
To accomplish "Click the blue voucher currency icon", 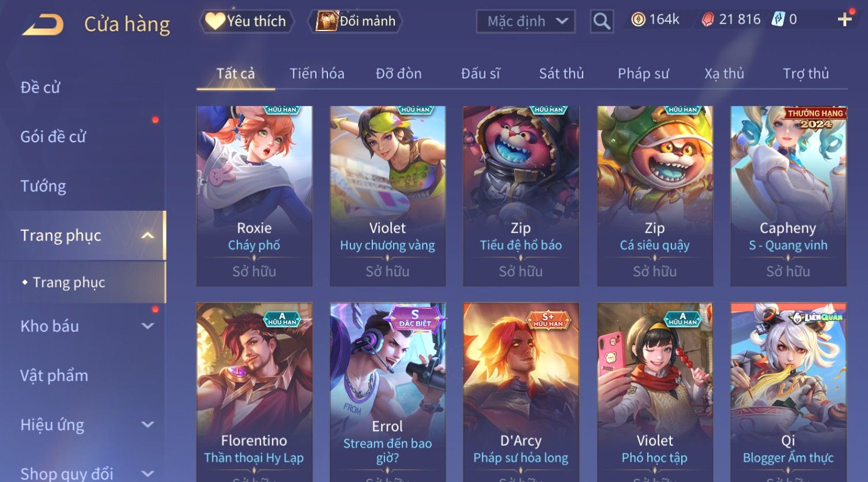I will click(x=778, y=20).
